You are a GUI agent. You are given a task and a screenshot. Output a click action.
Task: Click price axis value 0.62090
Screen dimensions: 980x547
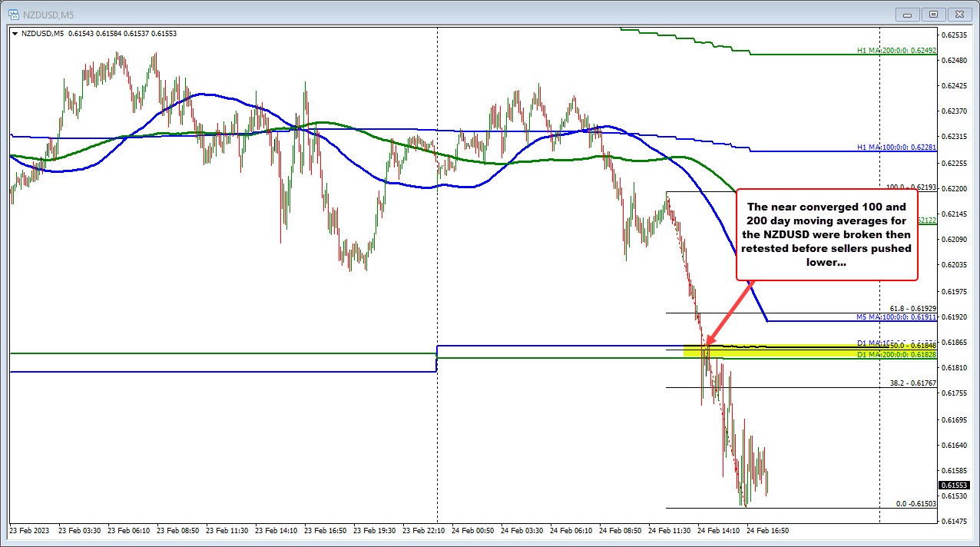[955, 240]
